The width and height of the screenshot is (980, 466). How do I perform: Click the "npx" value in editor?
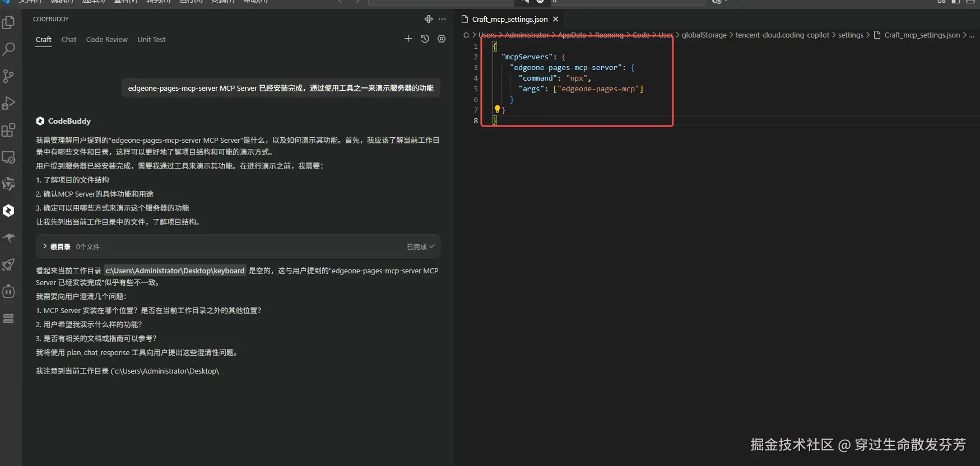point(577,78)
